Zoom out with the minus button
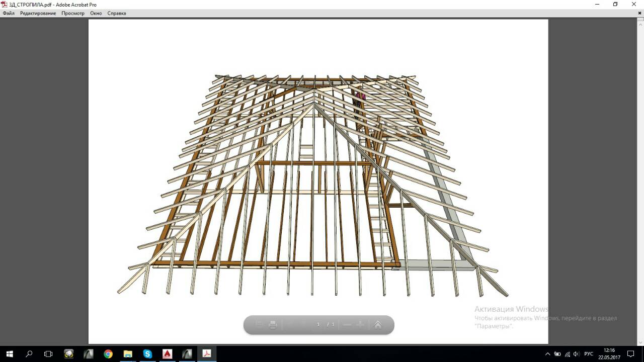The image size is (644, 362). pos(347,325)
